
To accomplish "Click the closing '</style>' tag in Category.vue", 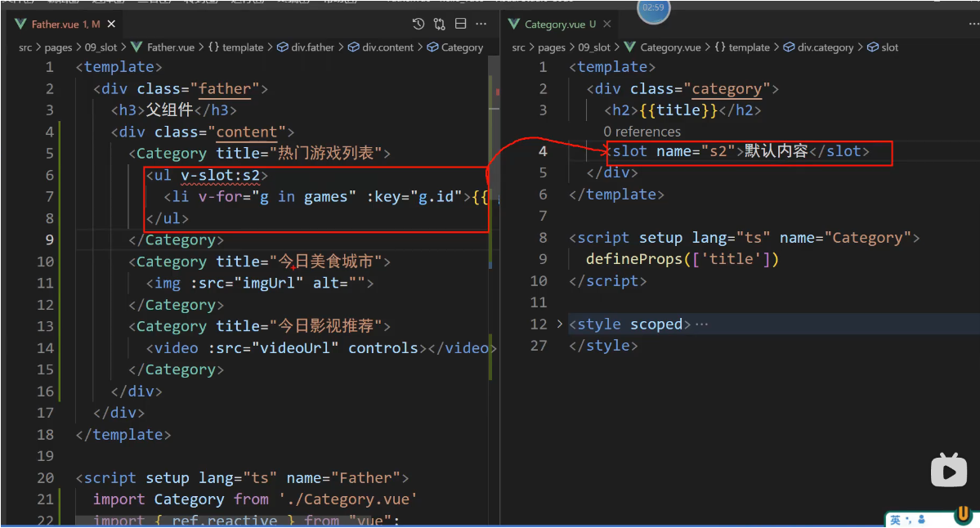I will pyautogui.click(x=603, y=346).
